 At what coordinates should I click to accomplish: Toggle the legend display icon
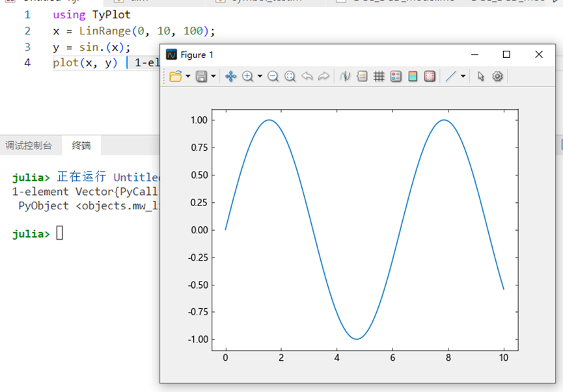pyautogui.click(x=396, y=76)
